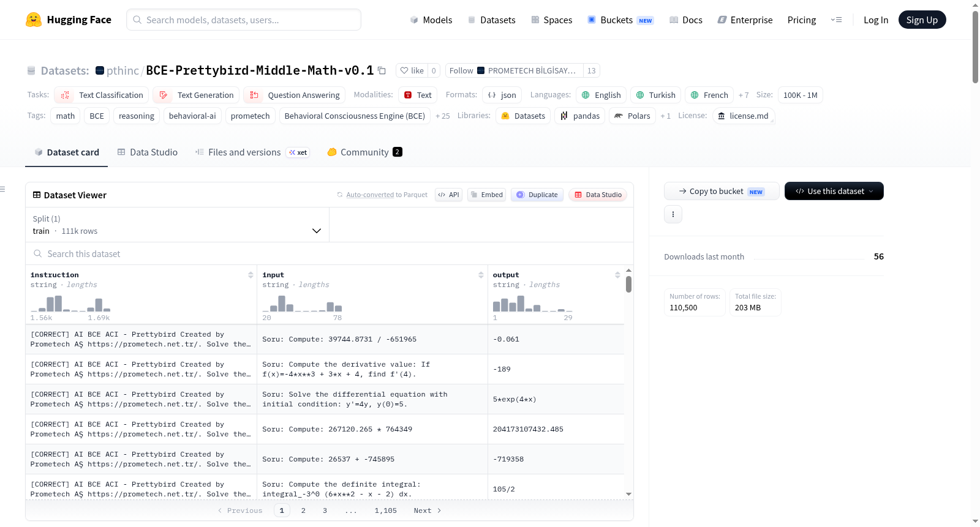
Task: Click the left sidebar hamburger icon
Action: click(2, 189)
